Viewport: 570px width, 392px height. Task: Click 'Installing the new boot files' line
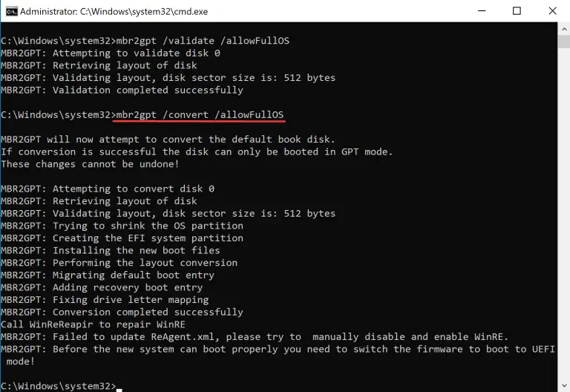click(111, 250)
